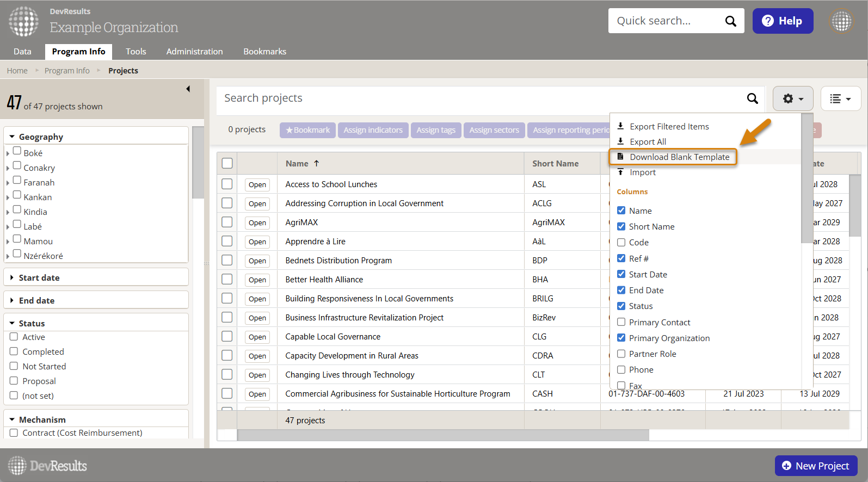Viewport: 868px width, 482px height.
Task: Enable the Code column checkbox
Action: tap(621, 242)
